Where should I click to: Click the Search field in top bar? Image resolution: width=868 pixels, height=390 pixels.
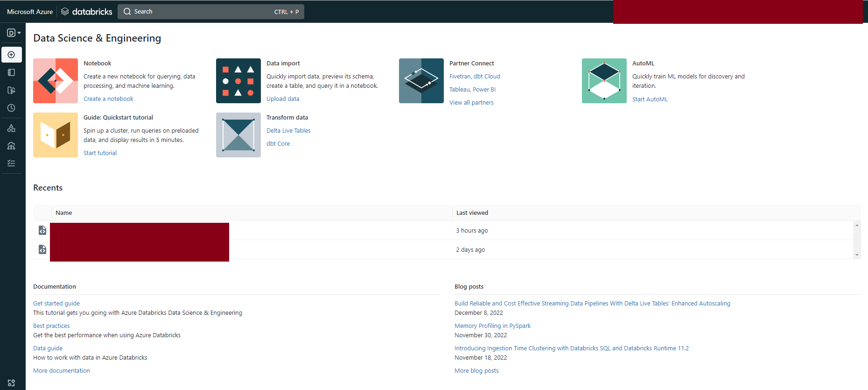coord(211,12)
